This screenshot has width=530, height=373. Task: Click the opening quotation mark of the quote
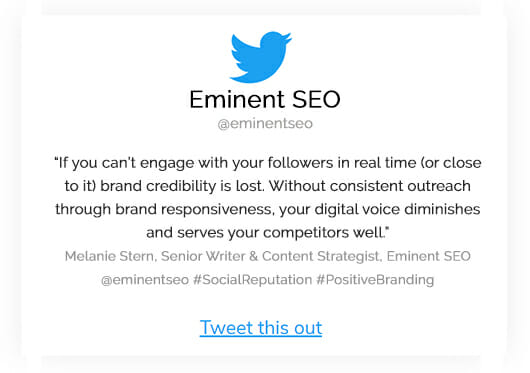coord(56,159)
